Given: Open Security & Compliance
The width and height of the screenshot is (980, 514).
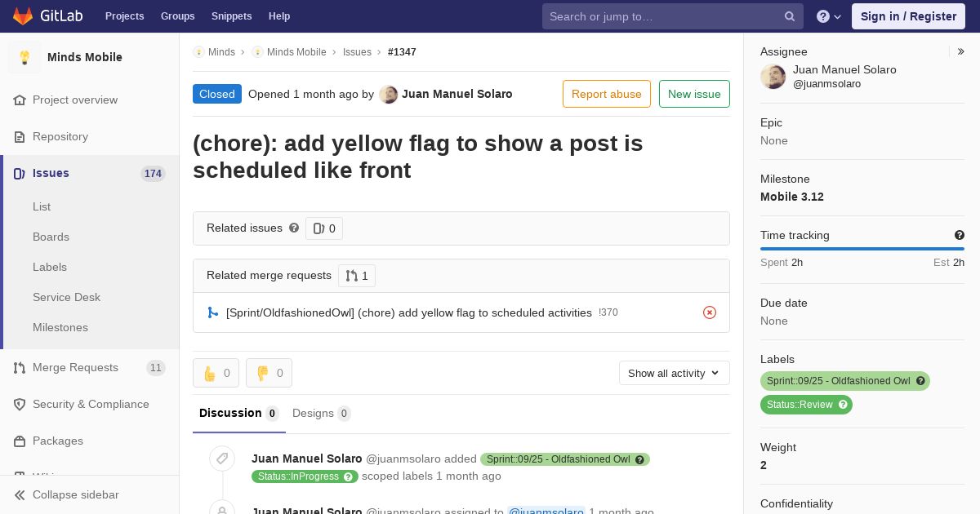Looking at the screenshot, I should coord(91,404).
